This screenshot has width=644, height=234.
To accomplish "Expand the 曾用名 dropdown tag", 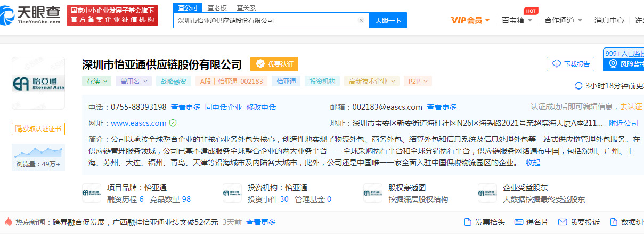I will 133,81.
